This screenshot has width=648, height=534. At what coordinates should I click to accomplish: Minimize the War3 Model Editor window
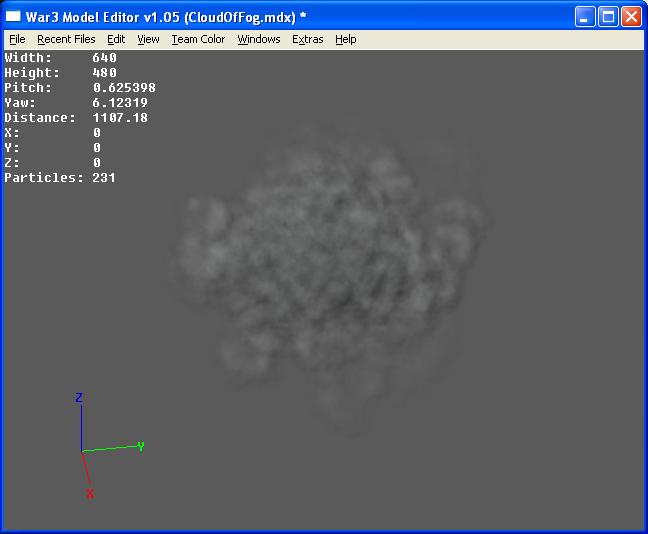[584, 17]
